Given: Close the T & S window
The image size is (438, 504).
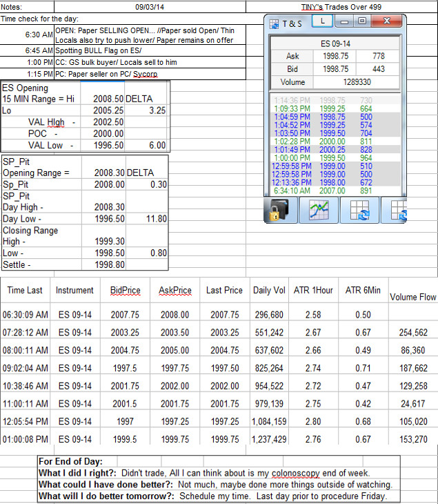Looking at the screenshot, I should [x=387, y=21].
